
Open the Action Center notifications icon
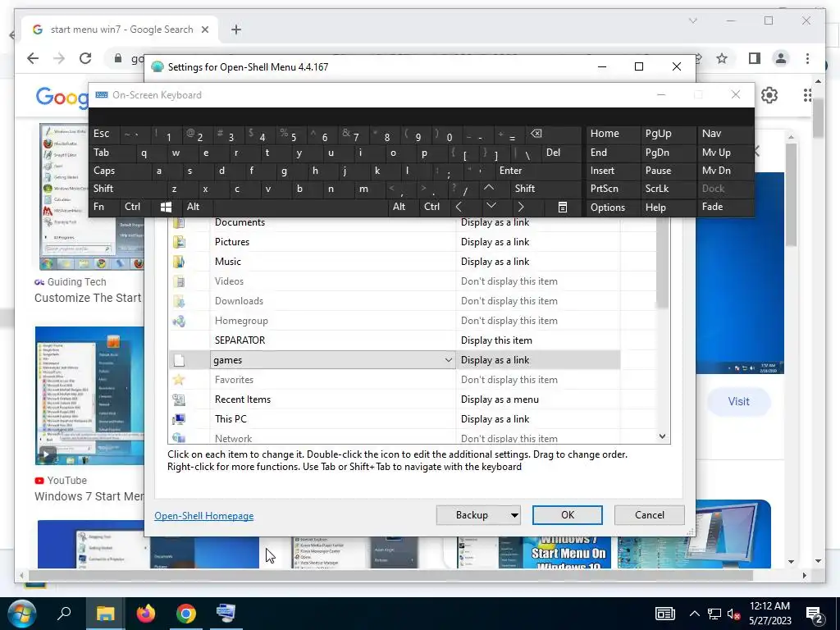click(x=815, y=614)
